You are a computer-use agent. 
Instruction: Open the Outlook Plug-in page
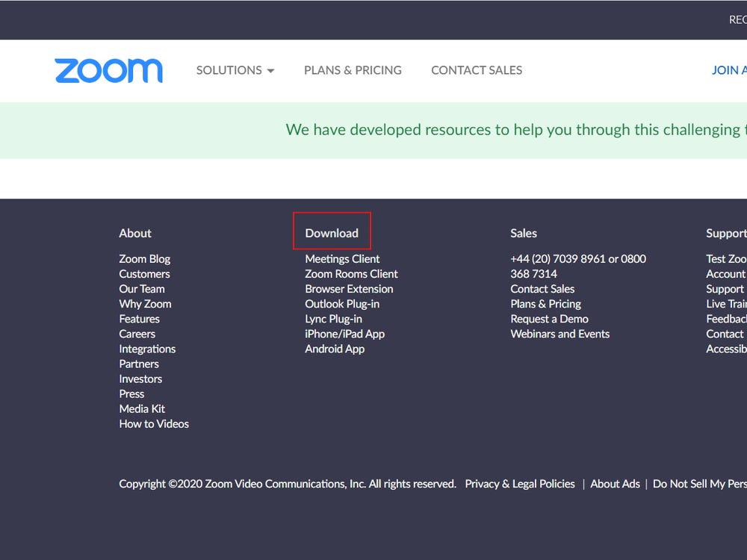(x=342, y=304)
